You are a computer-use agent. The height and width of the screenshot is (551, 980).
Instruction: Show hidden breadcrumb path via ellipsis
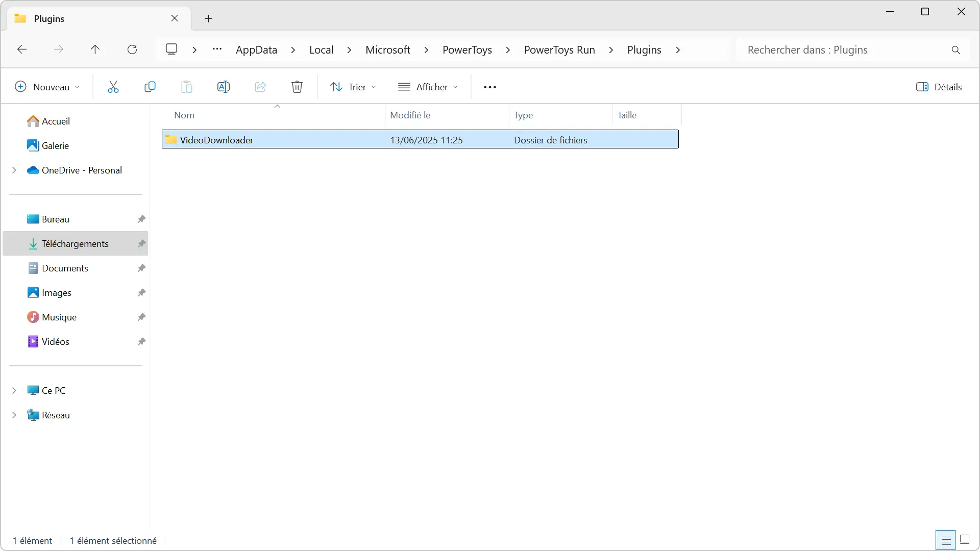pyautogui.click(x=217, y=49)
